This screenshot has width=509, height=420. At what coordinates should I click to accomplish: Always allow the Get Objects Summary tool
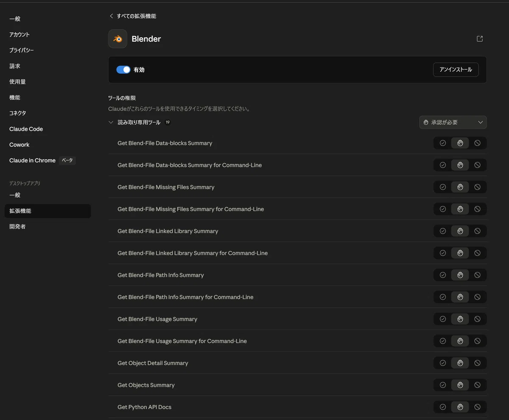tap(443, 385)
